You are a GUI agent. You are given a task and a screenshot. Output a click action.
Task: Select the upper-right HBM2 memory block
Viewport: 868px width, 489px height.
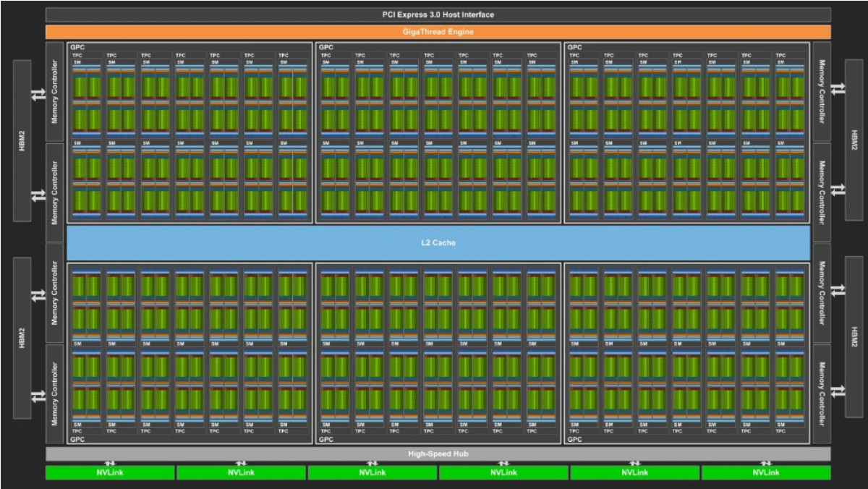(x=854, y=140)
